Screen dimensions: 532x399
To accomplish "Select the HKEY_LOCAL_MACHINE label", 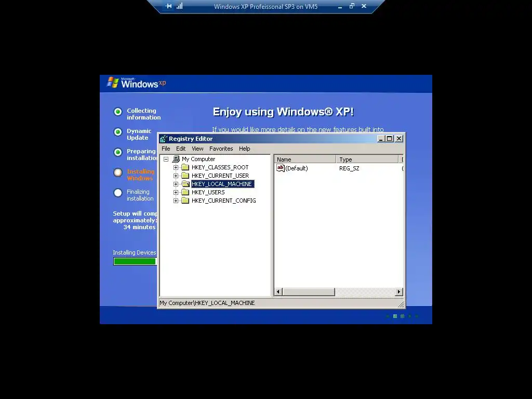I will (222, 184).
